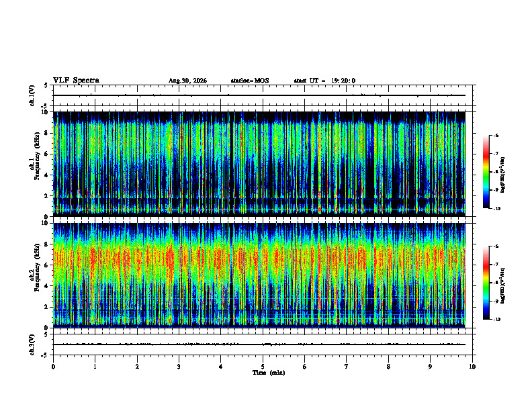Click the ch.1 color scale bar
The image size is (532, 411).
tap(486, 172)
